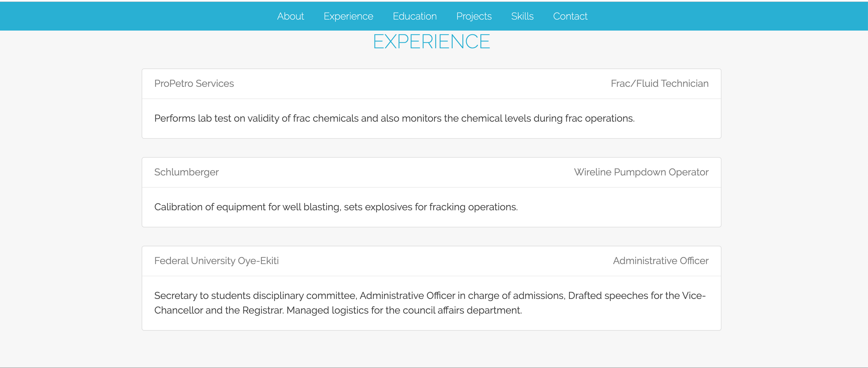Click the Federal University card header bar
868x368 pixels.
click(438, 261)
